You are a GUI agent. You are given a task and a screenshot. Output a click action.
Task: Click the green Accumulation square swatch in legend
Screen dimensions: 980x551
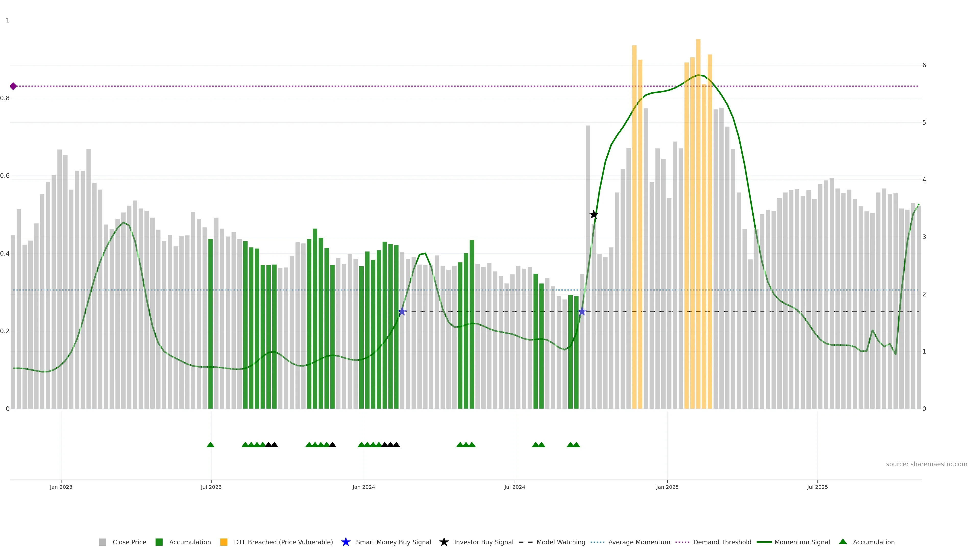coord(159,542)
